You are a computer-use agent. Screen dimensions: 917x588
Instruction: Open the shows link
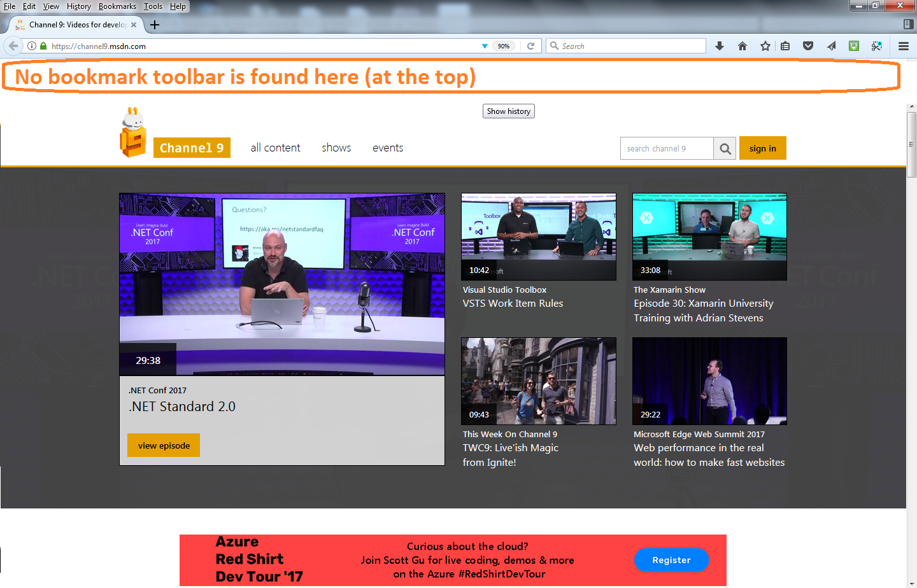pos(336,148)
